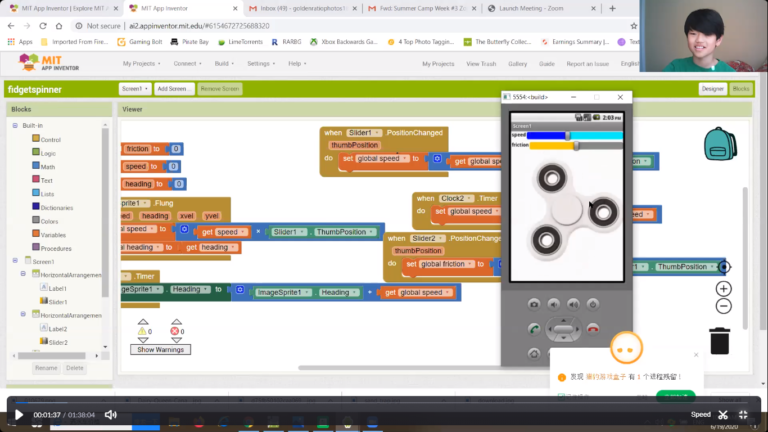This screenshot has height=432, width=768.
Task: Open the My Projects menu
Action: coord(141,64)
